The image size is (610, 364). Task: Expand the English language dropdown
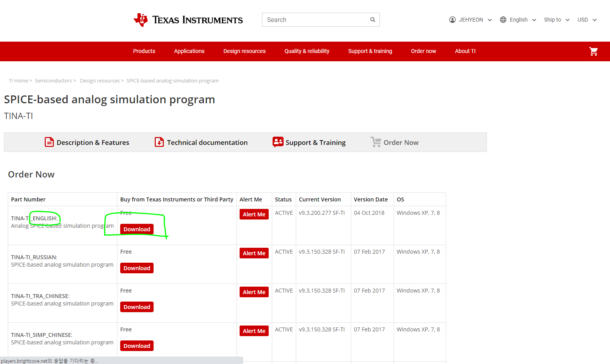tap(534, 20)
